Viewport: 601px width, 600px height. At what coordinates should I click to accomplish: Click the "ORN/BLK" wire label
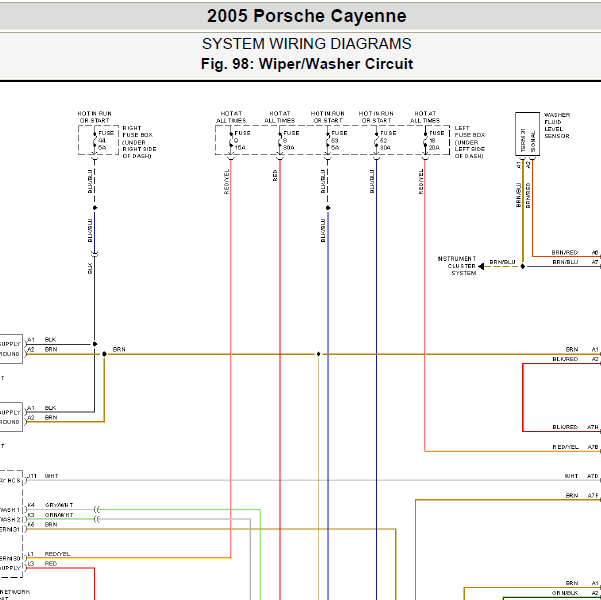565,593
